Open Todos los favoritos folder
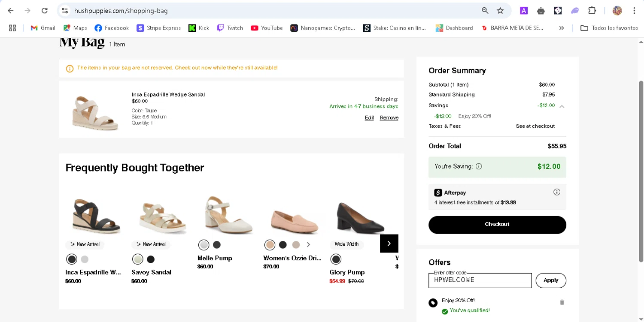 (609, 28)
